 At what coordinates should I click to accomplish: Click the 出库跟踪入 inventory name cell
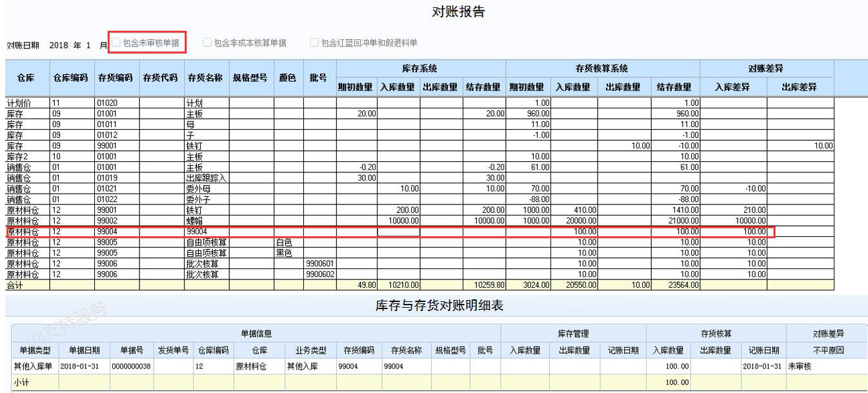click(206, 177)
